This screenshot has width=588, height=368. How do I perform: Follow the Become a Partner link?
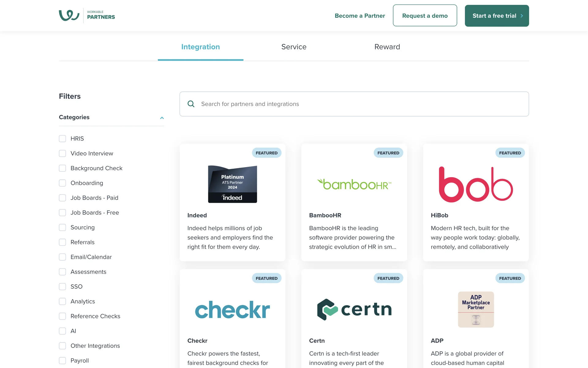point(360,16)
